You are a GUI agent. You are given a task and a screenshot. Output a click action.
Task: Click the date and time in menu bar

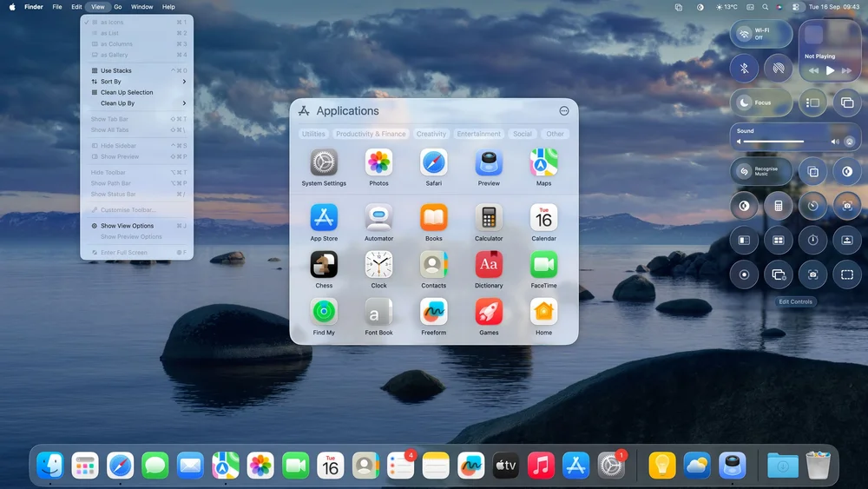click(x=834, y=7)
